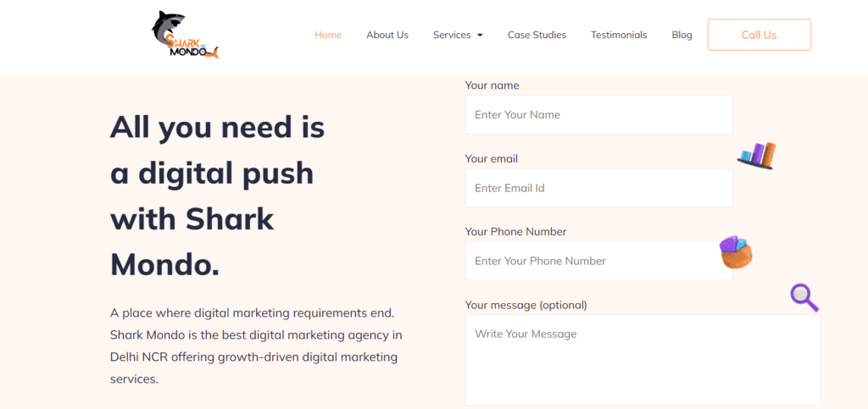This screenshot has width=868, height=409.
Task: Open the Home menu item
Action: tap(328, 35)
